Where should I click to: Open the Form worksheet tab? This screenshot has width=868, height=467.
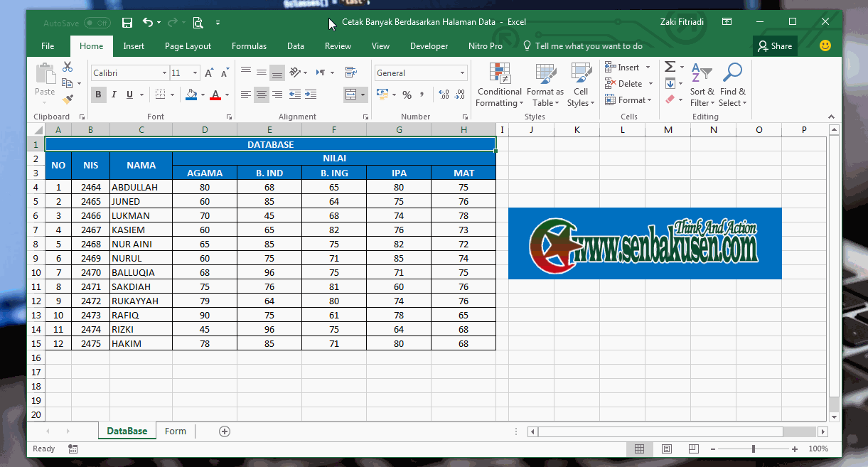(x=175, y=431)
